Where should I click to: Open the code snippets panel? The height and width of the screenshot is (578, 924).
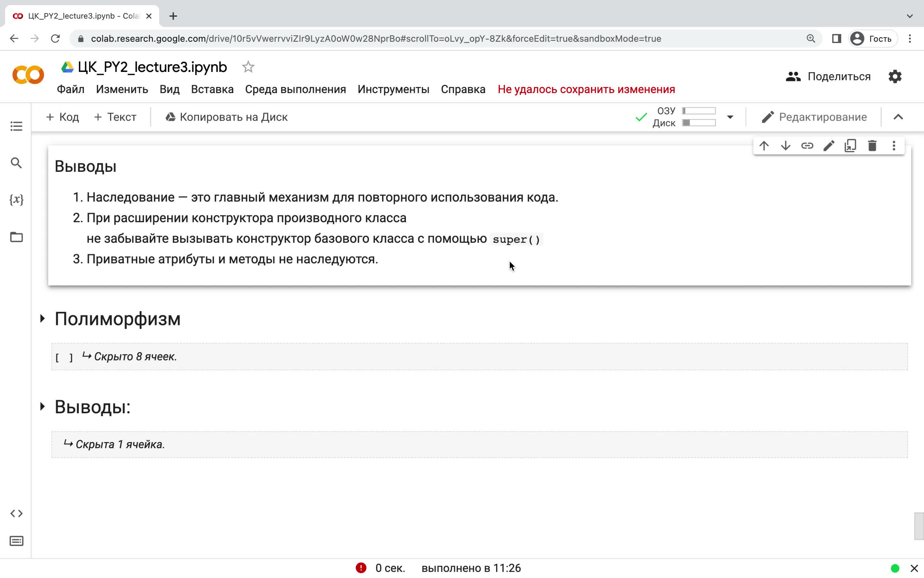(x=16, y=513)
